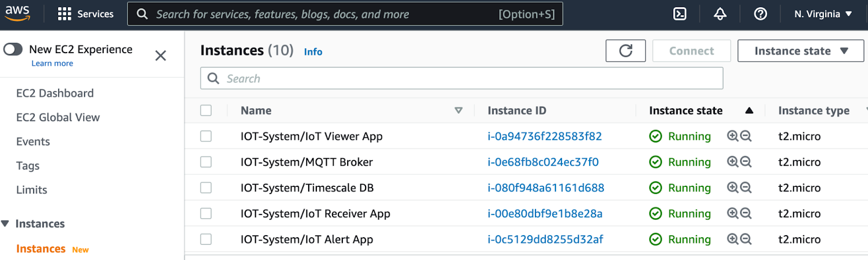Go to EC2 Dashboard in sidebar

[55, 93]
